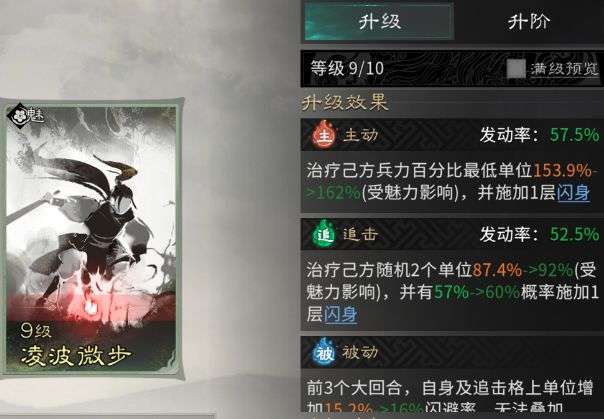The width and height of the screenshot is (604, 419).
Task: Click the blue 被 passive skill flame icon
Action: pos(324,352)
